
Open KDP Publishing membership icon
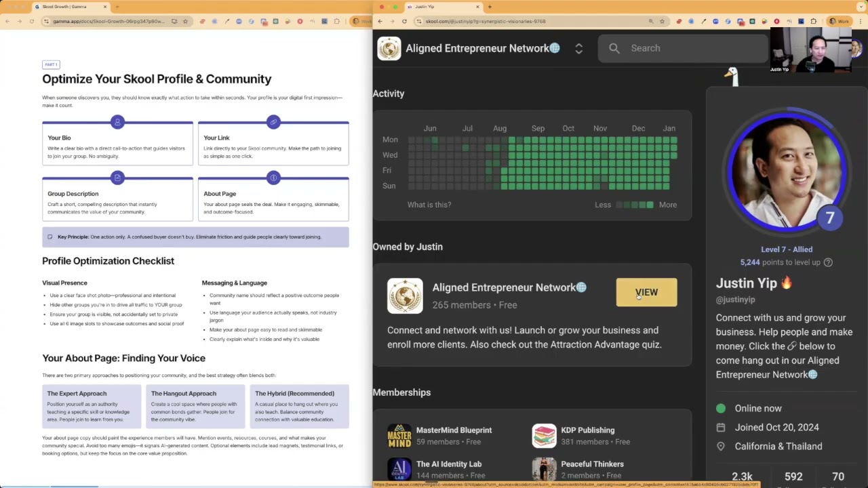[544, 436]
